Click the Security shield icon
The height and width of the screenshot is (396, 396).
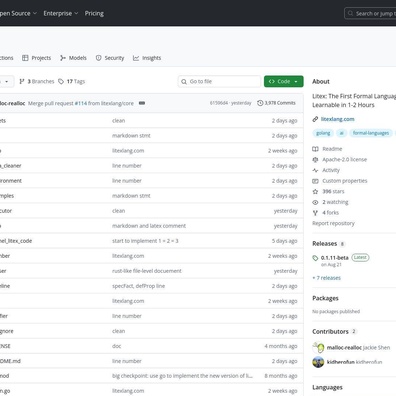[x=98, y=58]
